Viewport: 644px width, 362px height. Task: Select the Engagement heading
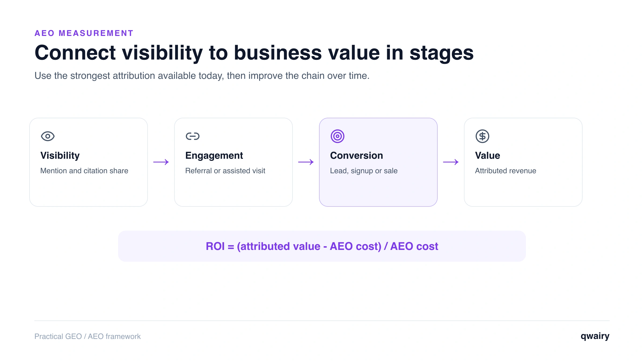click(x=214, y=156)
